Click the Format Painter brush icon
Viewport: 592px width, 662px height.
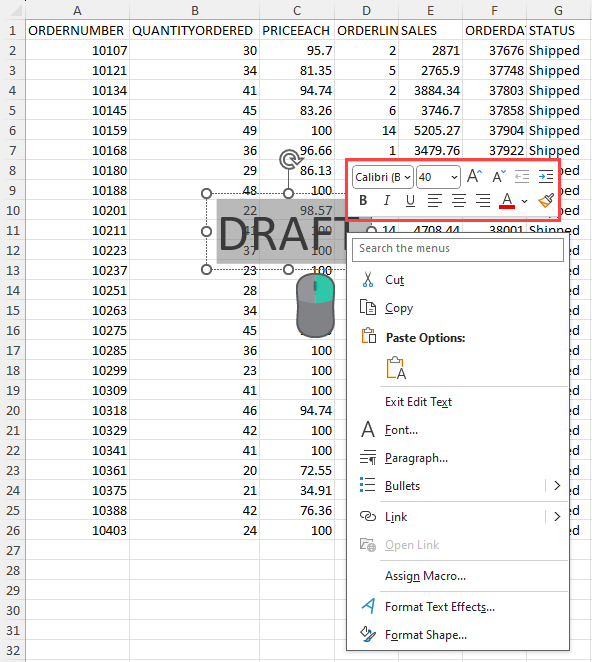click(546, 200)
